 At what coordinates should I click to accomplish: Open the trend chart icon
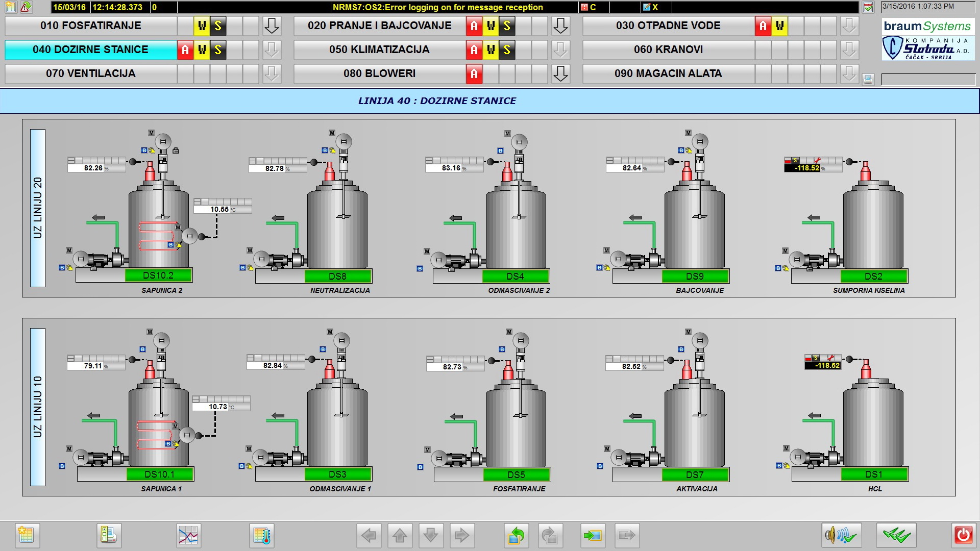[x=188, y=535]
